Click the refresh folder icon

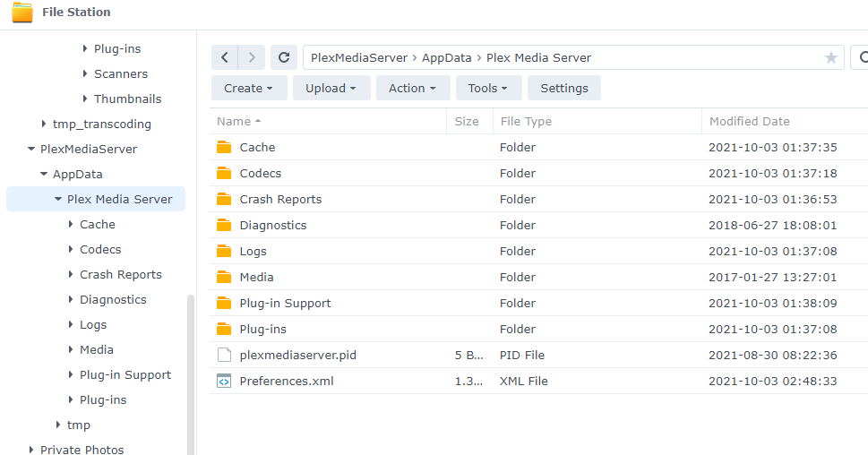(284, 57)
